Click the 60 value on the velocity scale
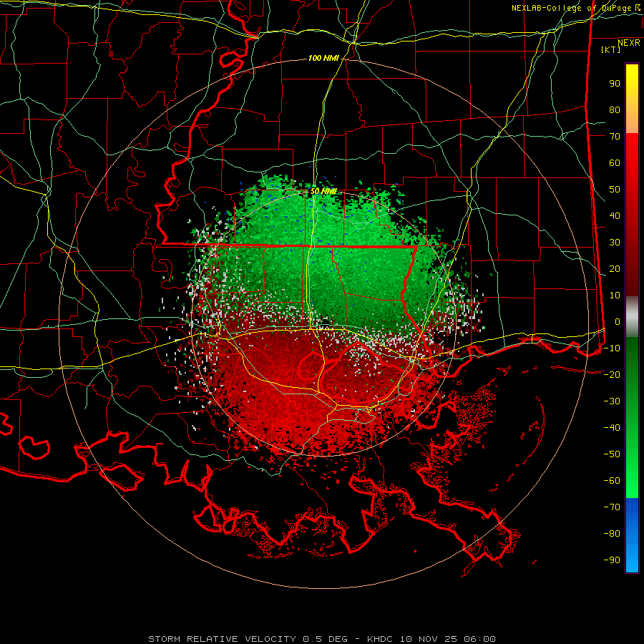This screenshot has width=644, height=644. [x=615, y=163]
